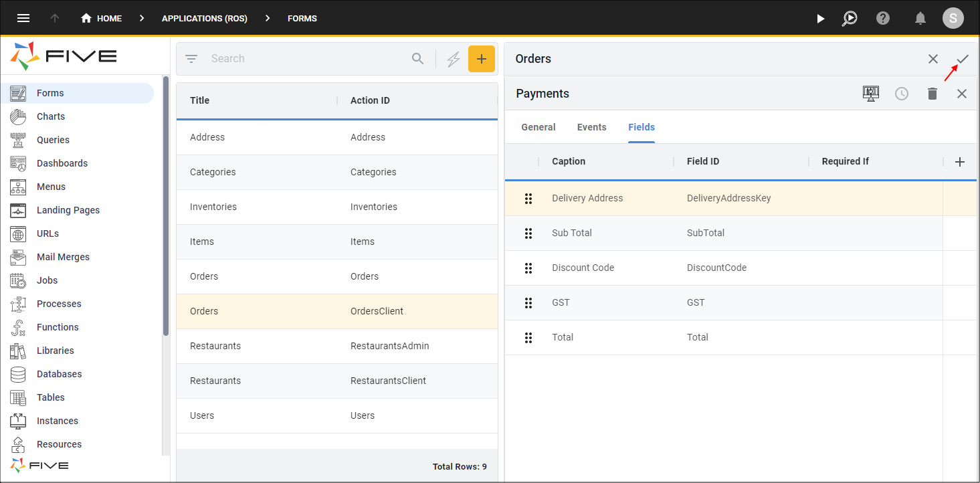Viewport: 980px width, 483px height.
Task: Open the hamburger main menu
Action: [x=23, y=18]
